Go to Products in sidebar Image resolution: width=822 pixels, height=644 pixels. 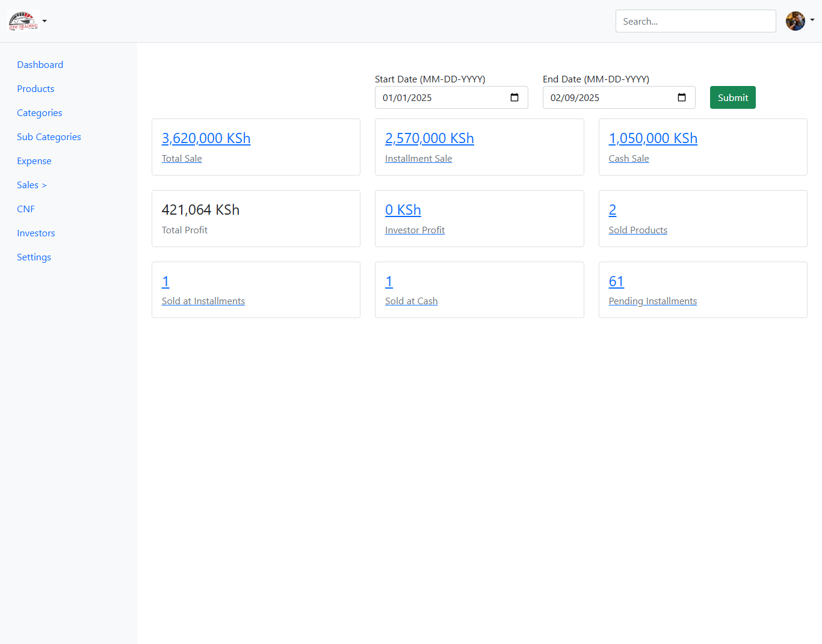[x=36, y=89]
